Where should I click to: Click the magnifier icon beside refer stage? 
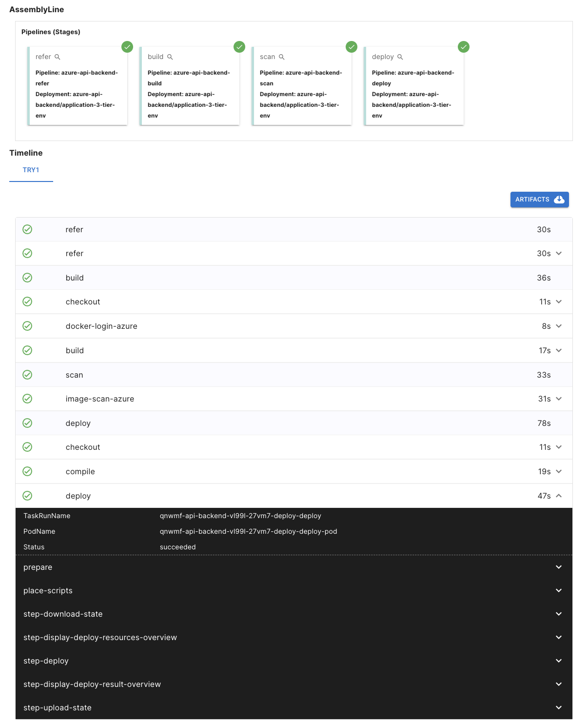(x=58, y=57)
